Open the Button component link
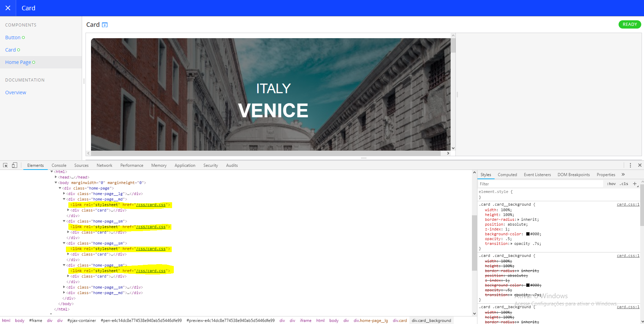 pyautogui.click(x=13, y=37)
